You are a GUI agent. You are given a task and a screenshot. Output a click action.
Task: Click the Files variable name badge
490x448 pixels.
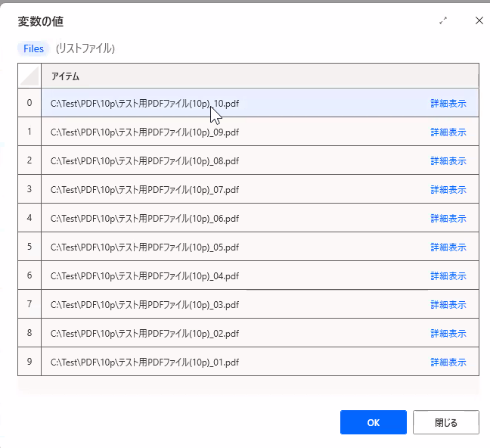(33, 48)
